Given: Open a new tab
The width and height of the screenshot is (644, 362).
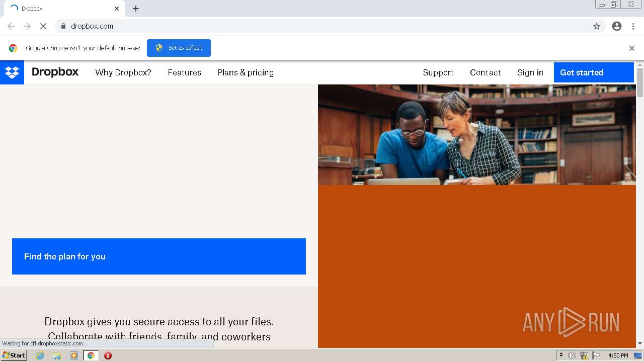Looking at the screenshot, I should point(136,9).
